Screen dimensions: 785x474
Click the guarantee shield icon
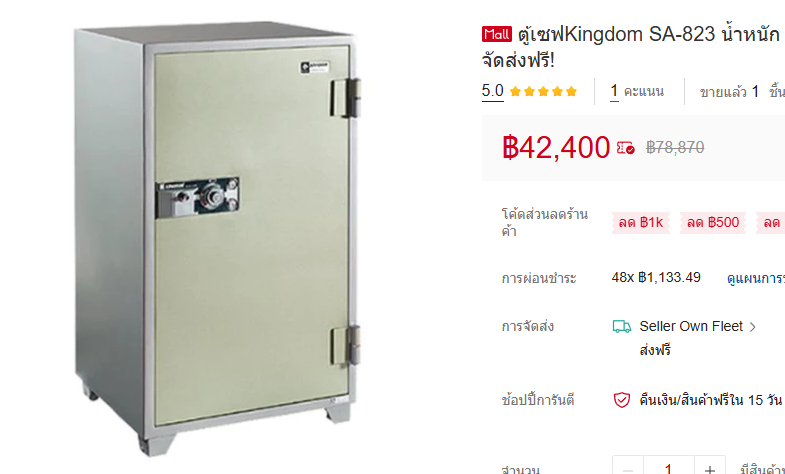tap(622, 400)
